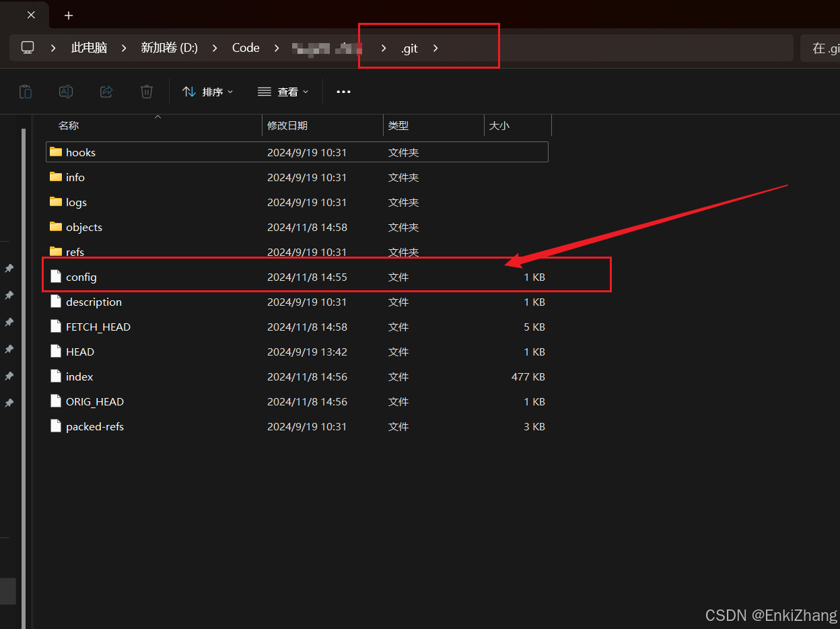This screenshot has width=840, height=629.
Task: Select the index file icon
Action: tap(56, 376)
